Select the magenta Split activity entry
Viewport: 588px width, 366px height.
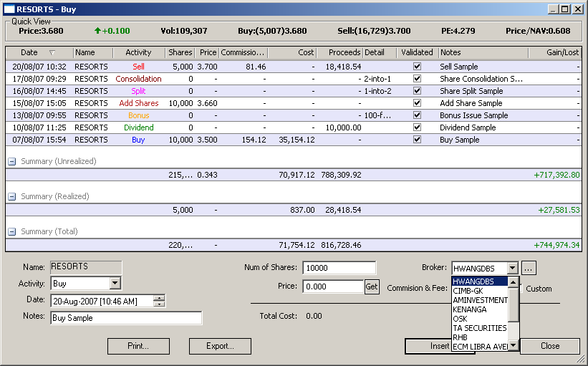point(138,91)
